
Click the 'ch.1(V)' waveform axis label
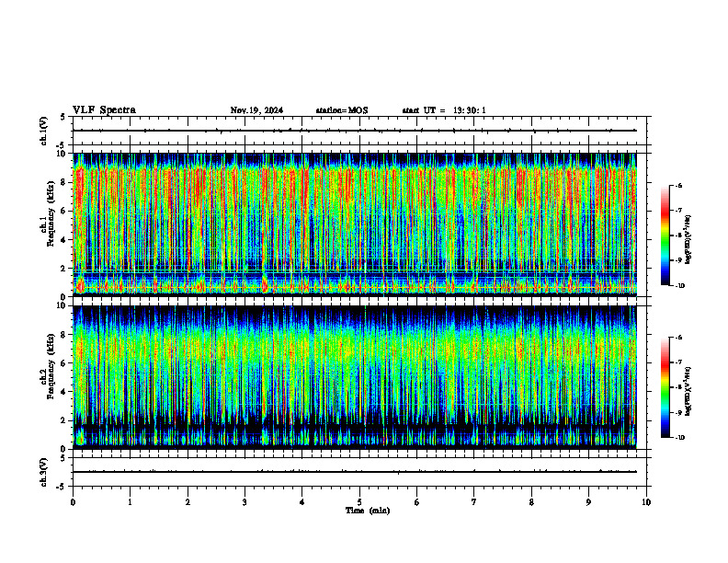tap(44, 131)
